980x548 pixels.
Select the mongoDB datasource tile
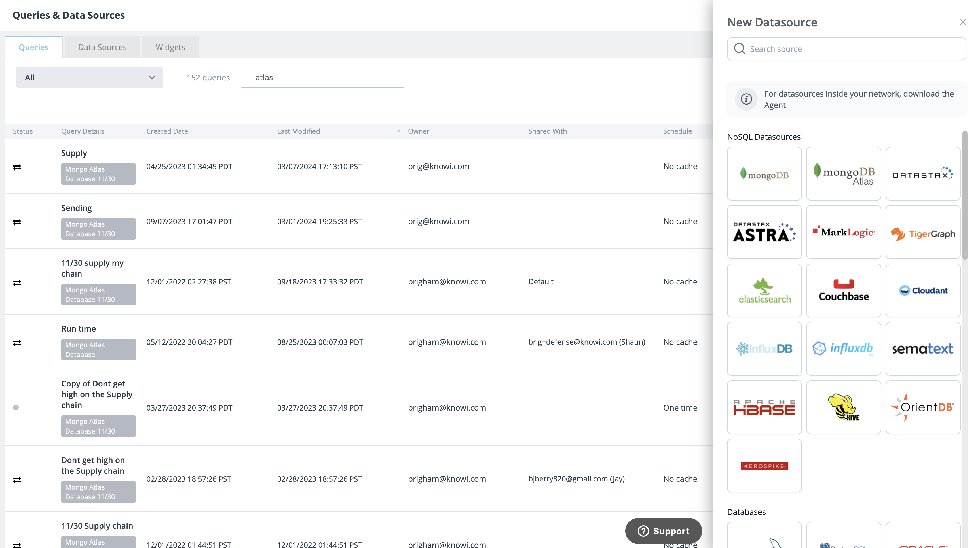click(764, 174)
